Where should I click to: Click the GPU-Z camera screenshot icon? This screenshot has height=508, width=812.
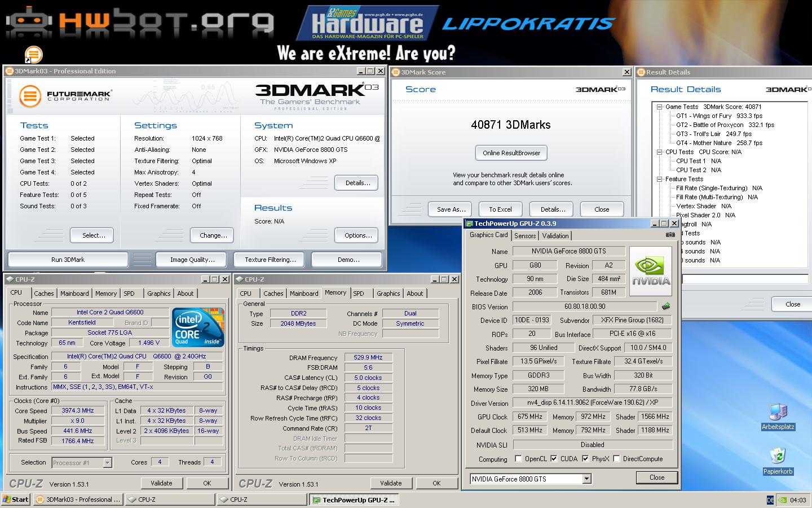(x=670, y=235)
